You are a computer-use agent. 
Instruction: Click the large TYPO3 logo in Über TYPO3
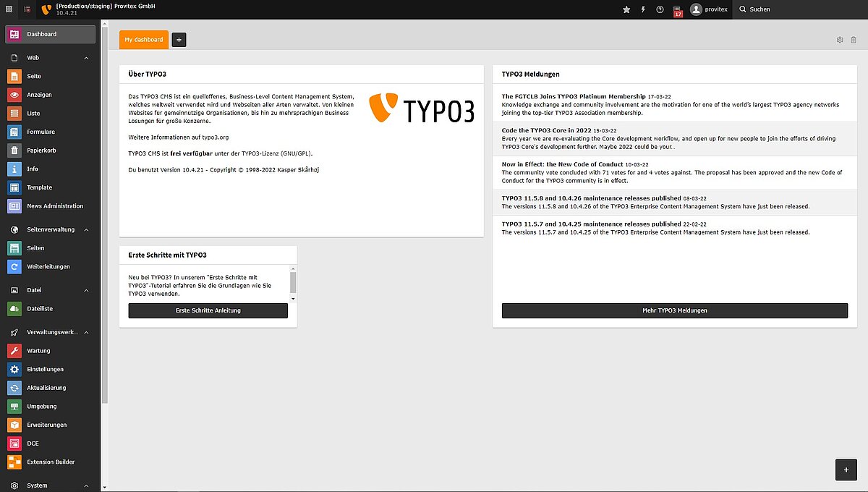(x=422, y=109)
